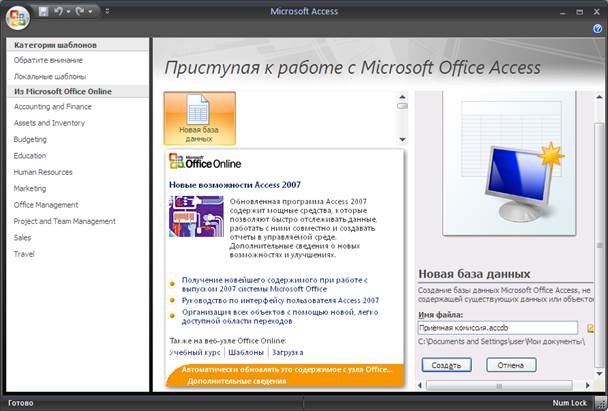Open Accounting and Finance templates

(x=53, y=107)
